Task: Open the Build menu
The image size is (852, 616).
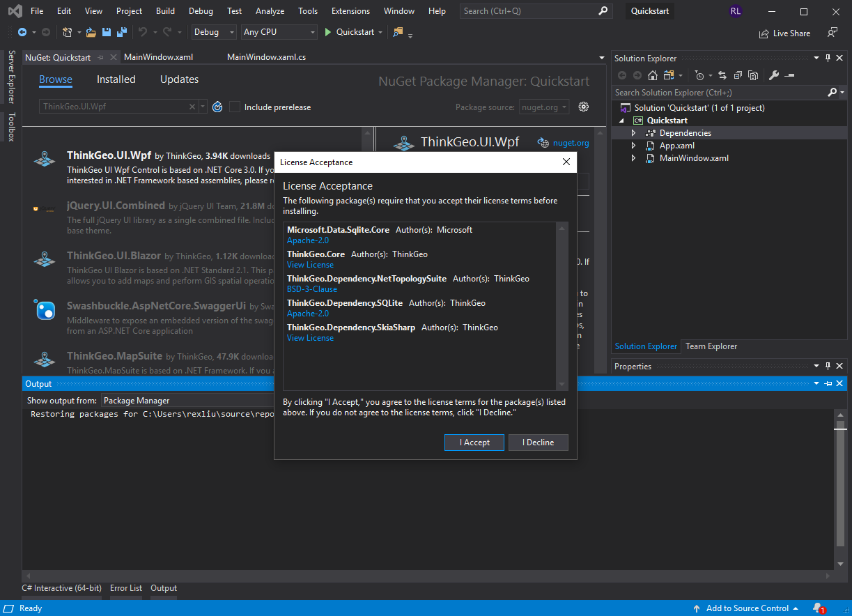Action: click(x=165, y=11)
